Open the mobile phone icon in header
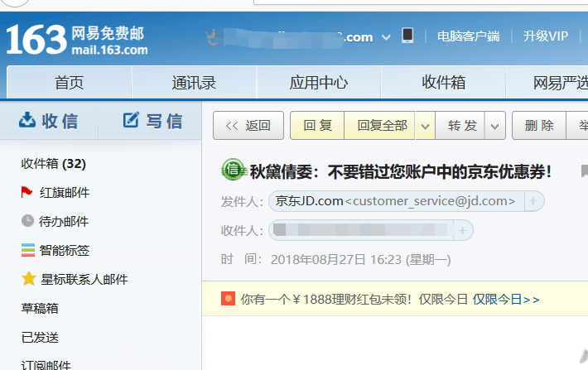 [407, 36]
